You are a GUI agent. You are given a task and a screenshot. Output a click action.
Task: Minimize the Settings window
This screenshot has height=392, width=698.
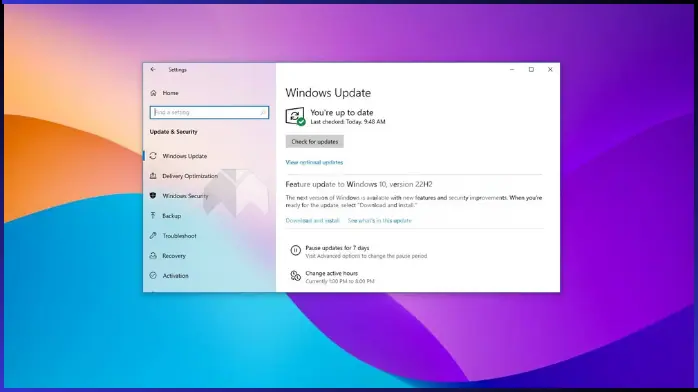click(x=512, y=69)
